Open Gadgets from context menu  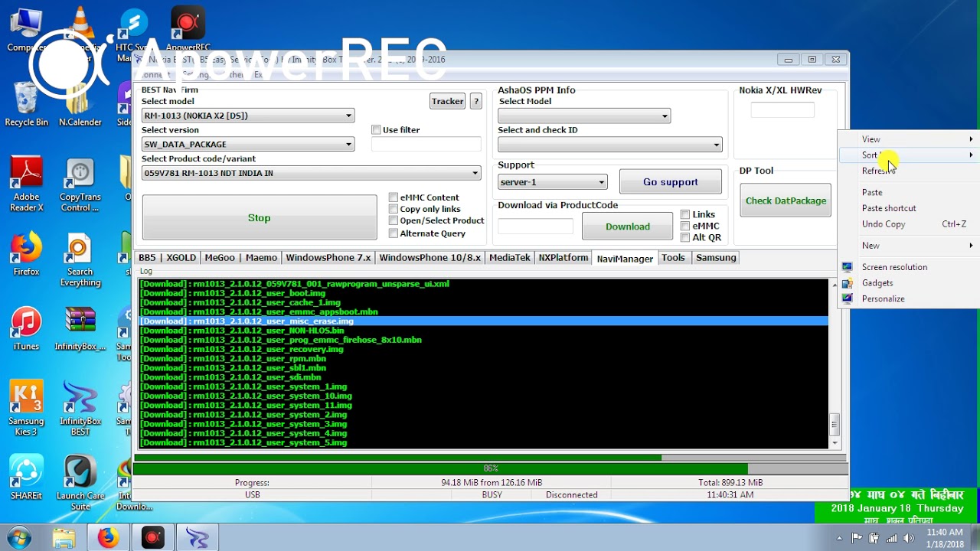click(909, 283)
